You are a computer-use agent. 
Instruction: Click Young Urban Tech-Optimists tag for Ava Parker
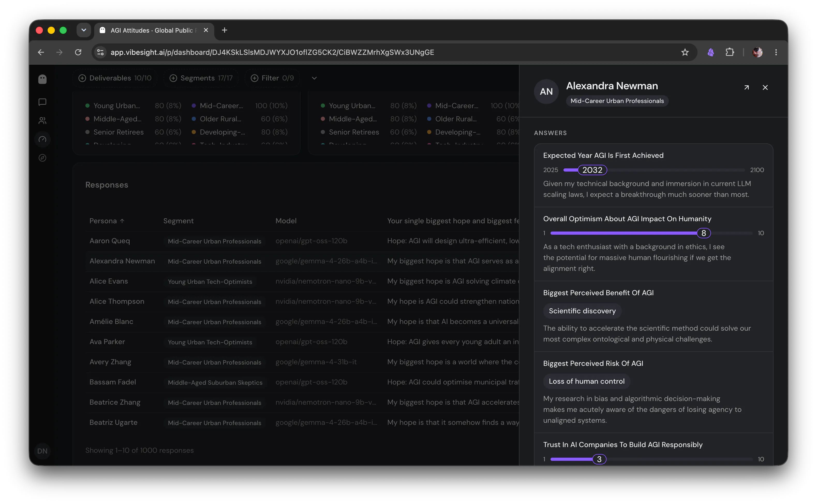(x=210, y=342)
